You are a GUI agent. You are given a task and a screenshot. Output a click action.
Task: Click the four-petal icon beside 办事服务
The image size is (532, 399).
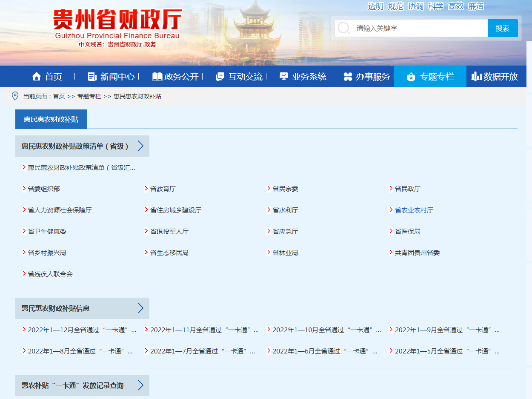(x=348, y=77)
